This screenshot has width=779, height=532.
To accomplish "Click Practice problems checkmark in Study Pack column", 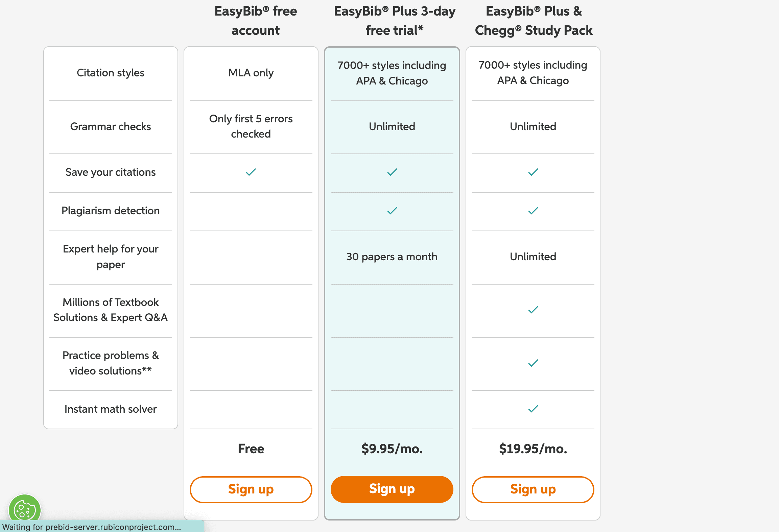I will point(533,363).
